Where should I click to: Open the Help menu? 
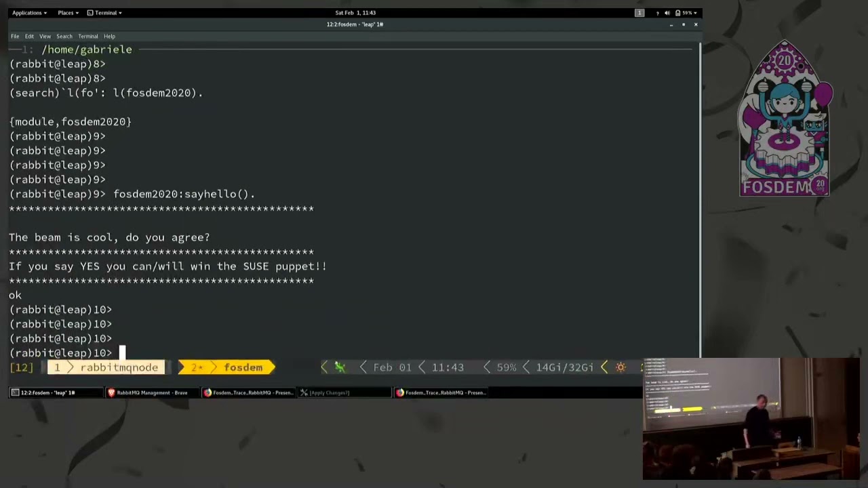(x=109, y=36)
